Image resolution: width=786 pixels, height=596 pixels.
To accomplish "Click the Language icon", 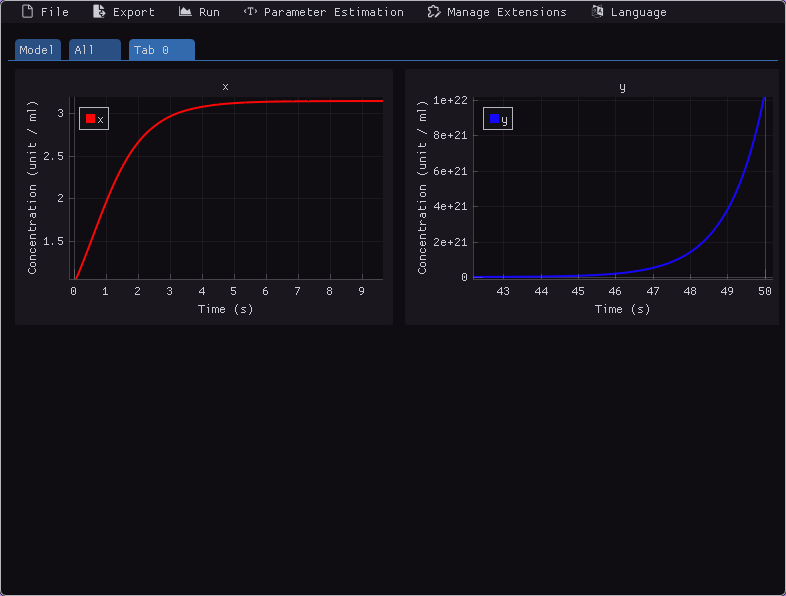I will (x=597, y=12).
